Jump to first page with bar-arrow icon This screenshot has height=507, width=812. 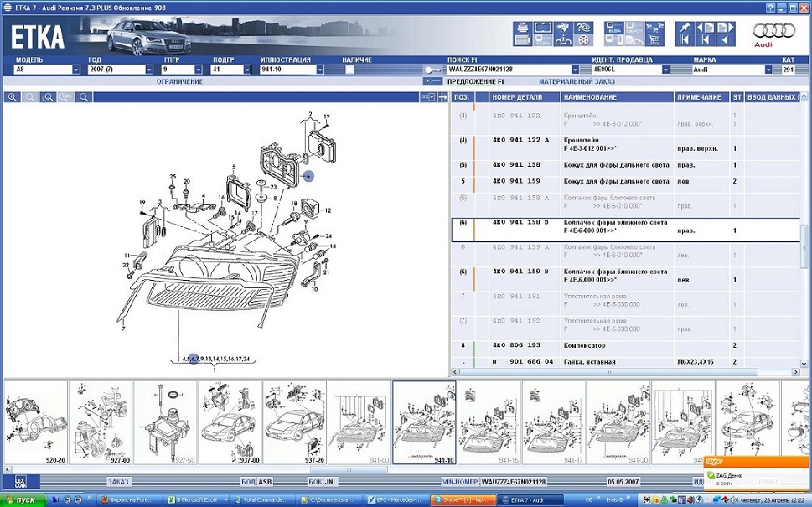point(684,40)
